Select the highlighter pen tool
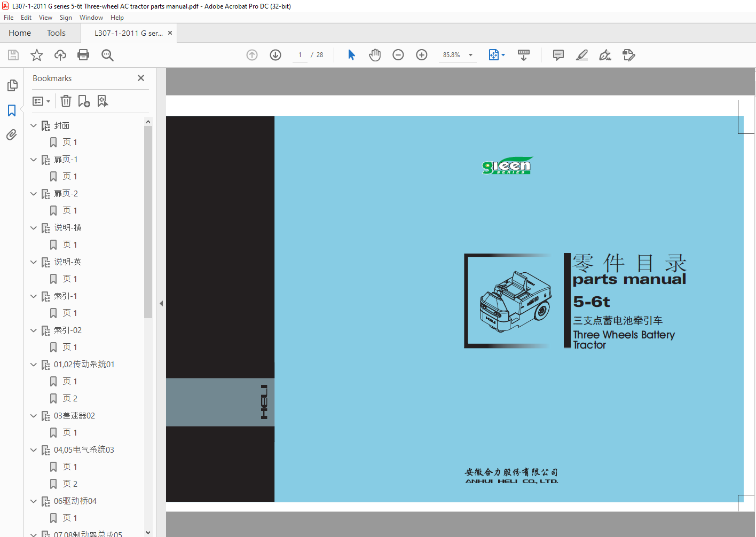This screenshot has width=756, height=537. point(582,55)
